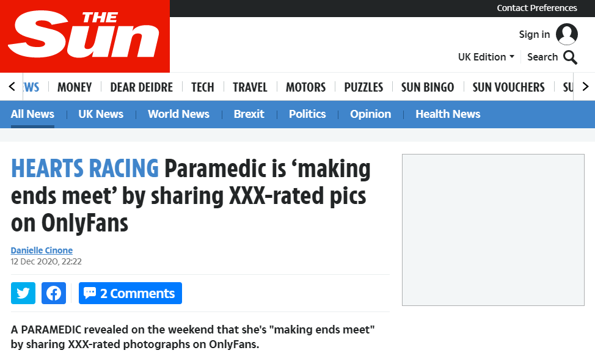This screenshot has height=364, width=595.
Task: Expand more sections with the right chevron
Action: pyautogui.click(x=585, y=87)
